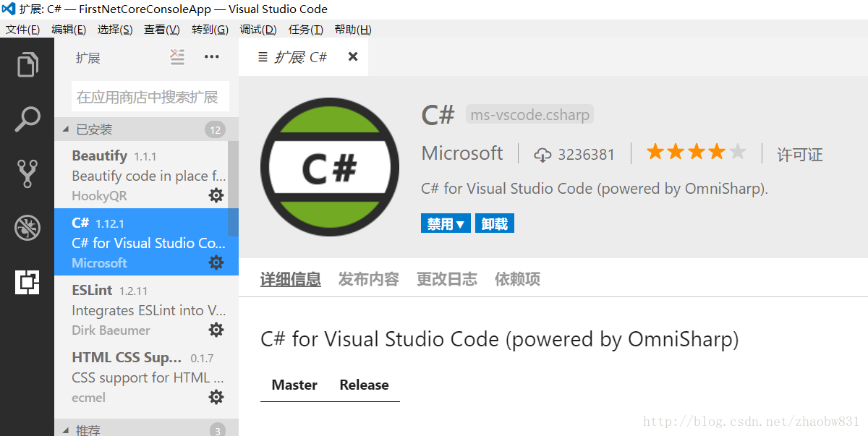Screen dimensions: 868x436
Task: Close the 扩展: C# editor tab
Action: click(x=353, y=56)
